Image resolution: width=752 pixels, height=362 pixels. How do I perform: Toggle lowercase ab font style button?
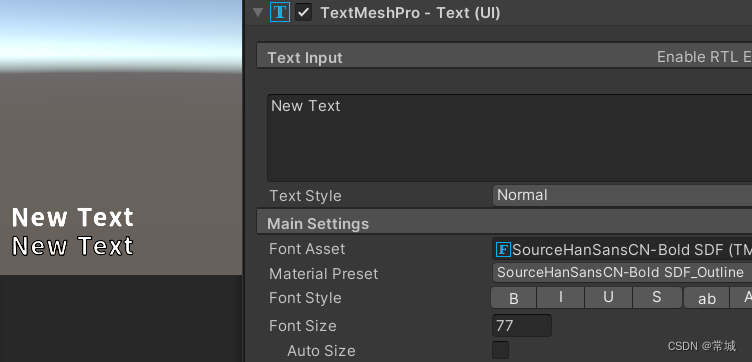pos(706,298)
